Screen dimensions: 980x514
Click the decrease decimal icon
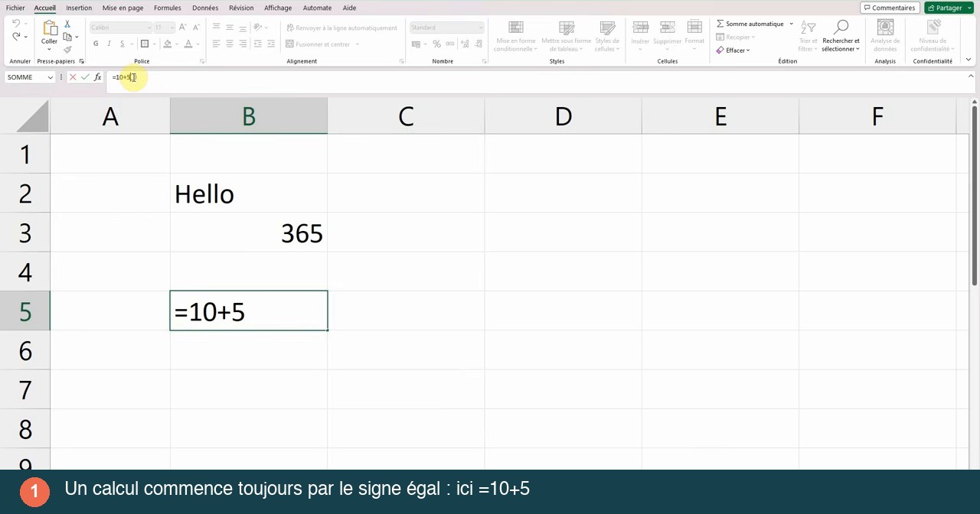tap(479, 44)
